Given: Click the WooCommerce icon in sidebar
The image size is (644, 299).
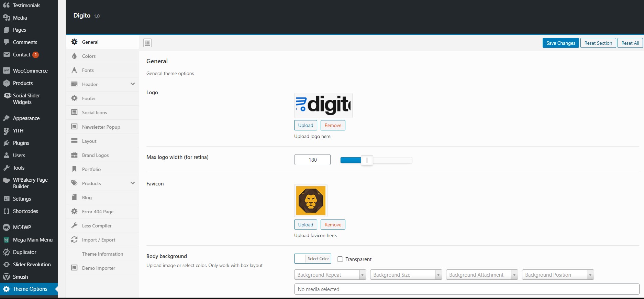Looking at the screenshot, I should coord(6,71).
